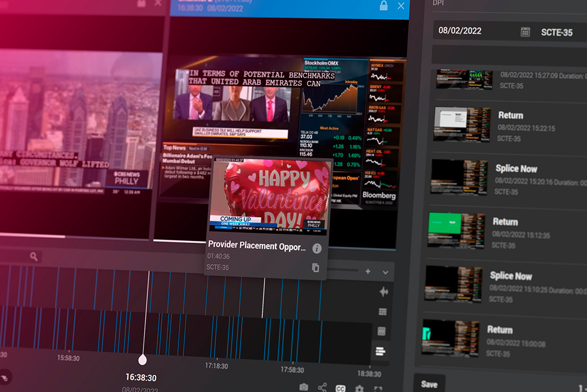
Task: Open the thumbnail of the 15:27:09 event
Action: [465, 79]
